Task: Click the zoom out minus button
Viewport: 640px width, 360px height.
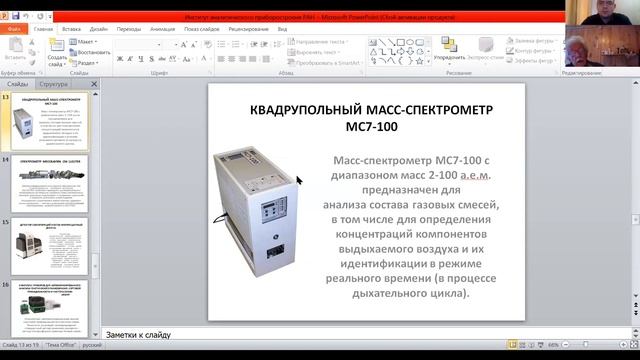Action: pos(566,345)
